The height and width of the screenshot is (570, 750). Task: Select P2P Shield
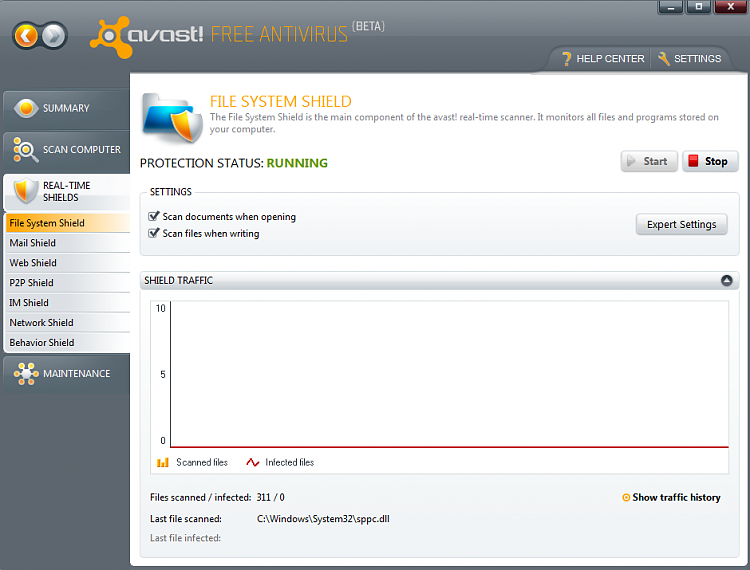tap(68, 283)
